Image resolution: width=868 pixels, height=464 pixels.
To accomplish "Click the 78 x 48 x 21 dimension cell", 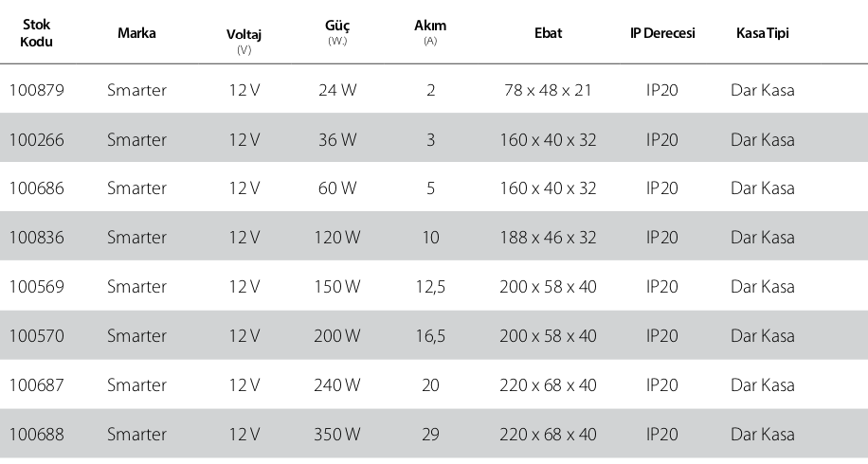I will [548, 90].
